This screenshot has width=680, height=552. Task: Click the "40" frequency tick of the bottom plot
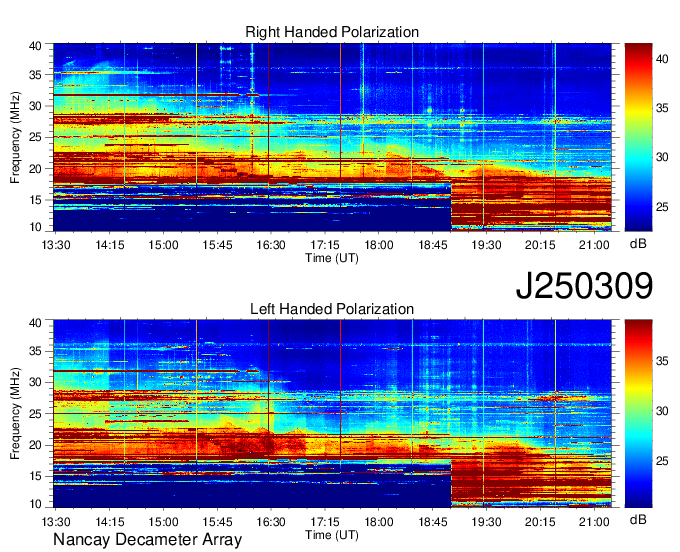pyautogui.click(x=35, y=323)
